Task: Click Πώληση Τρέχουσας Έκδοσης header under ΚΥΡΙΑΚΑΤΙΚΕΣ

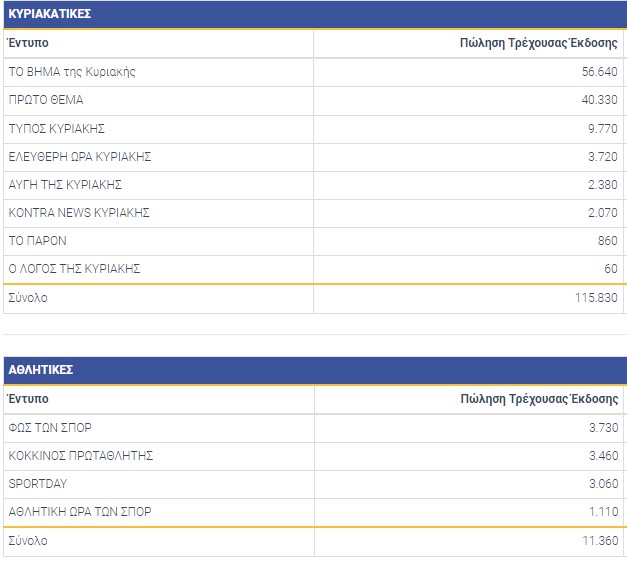Action: (x=538, y=44)
